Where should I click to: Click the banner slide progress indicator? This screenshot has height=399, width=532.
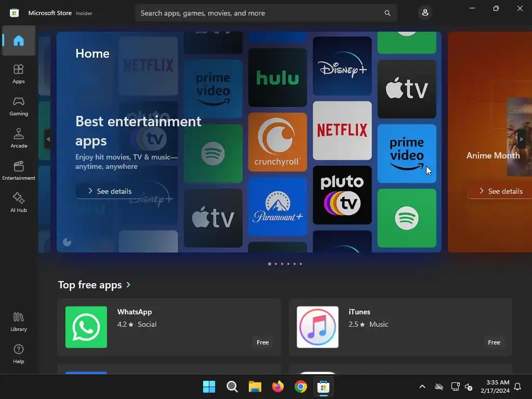click(67, 242)
